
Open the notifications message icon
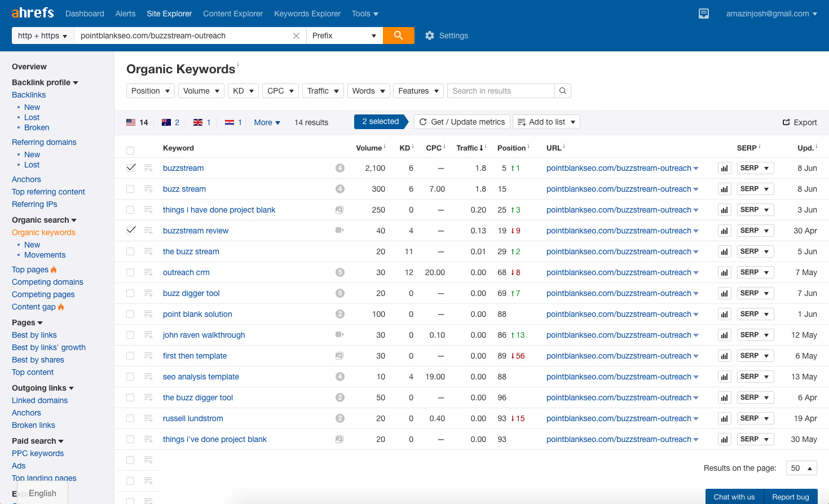704,14
